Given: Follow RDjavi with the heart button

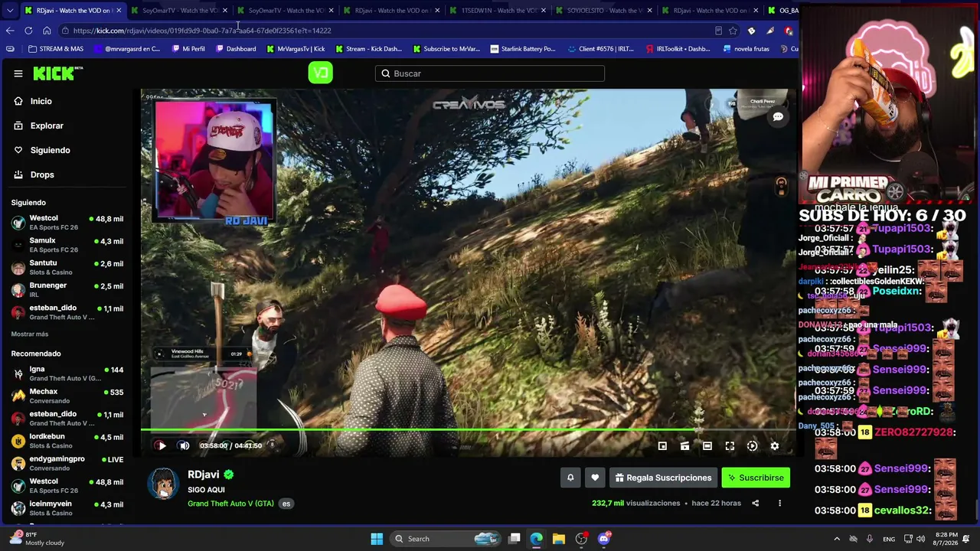Looking at the screenshot, I should (595, 478).
